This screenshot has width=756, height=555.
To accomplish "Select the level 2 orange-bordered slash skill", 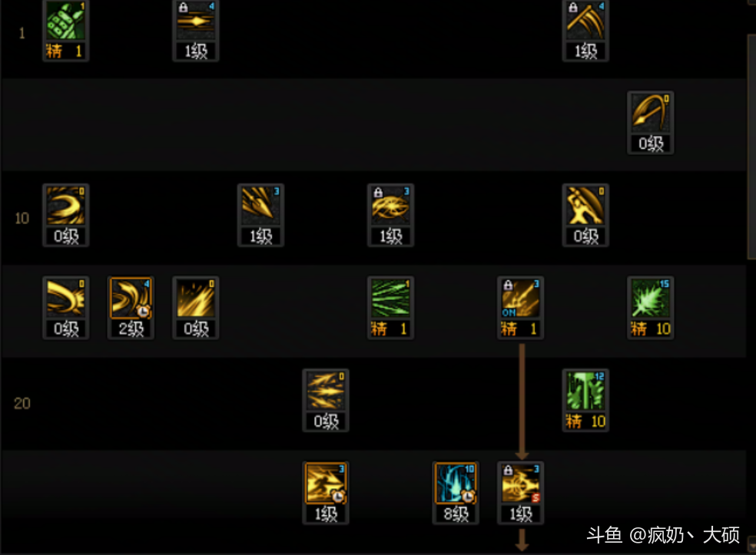I will 131,298.
